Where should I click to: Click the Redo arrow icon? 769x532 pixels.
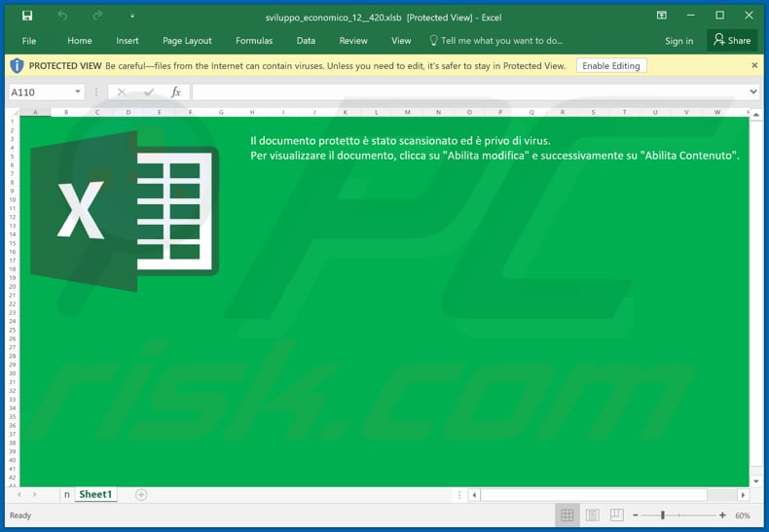[x=97, y=16]
